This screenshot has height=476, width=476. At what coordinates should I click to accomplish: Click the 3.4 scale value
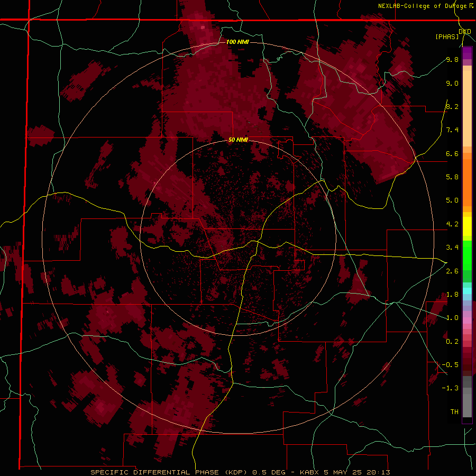click(x=452, y=248)
